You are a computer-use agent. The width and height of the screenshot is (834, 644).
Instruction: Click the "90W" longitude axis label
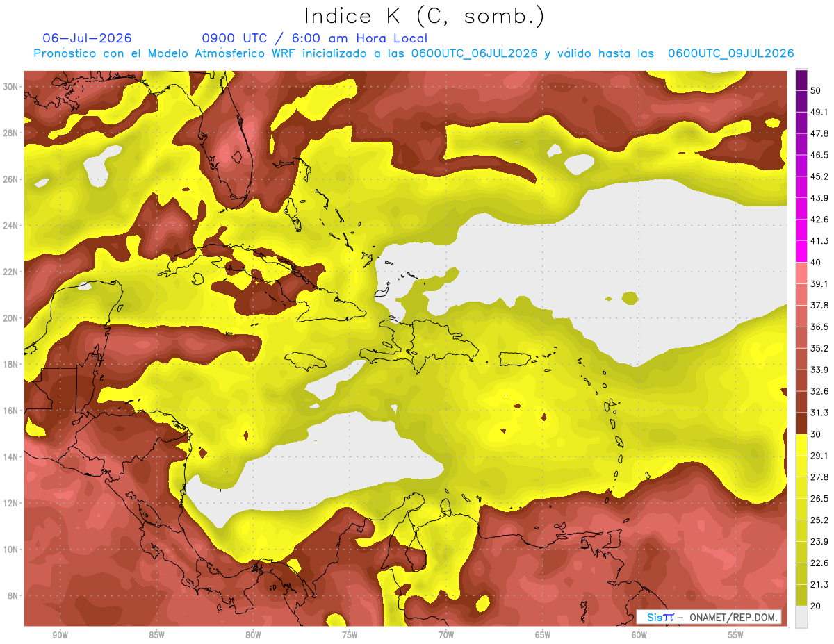coord(60,636)
